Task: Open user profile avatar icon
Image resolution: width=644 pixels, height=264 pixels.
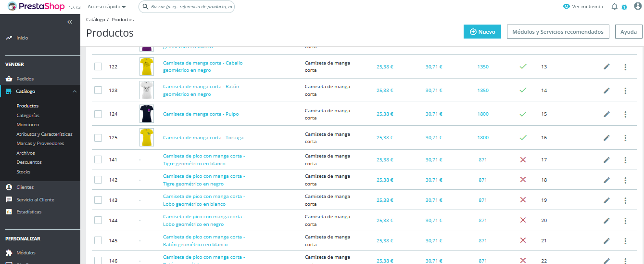Action: pos(638,6)
